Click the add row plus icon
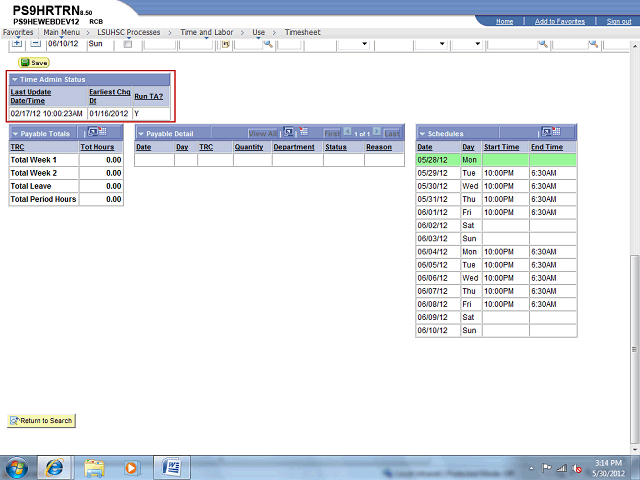 tap(16, 44)
